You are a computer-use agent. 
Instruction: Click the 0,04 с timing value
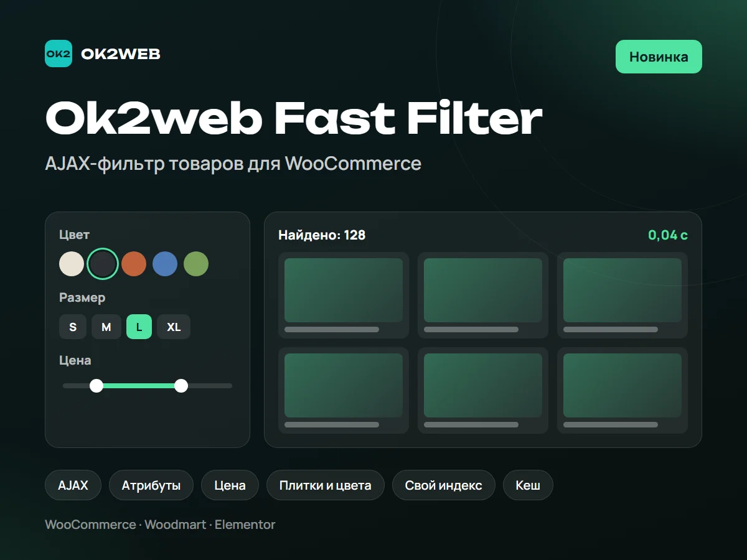pos(668,235)
